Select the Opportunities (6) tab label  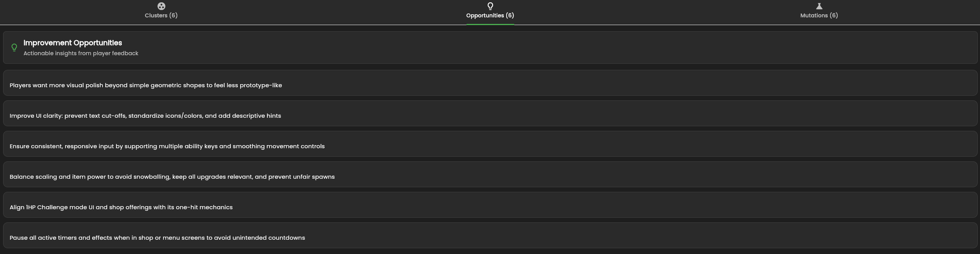pyautogui.click(x=490, y=15)
